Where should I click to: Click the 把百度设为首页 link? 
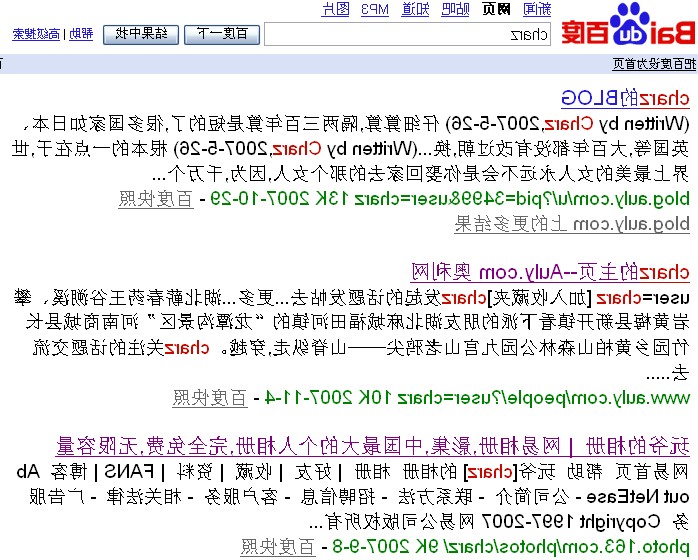click(653, 64)
